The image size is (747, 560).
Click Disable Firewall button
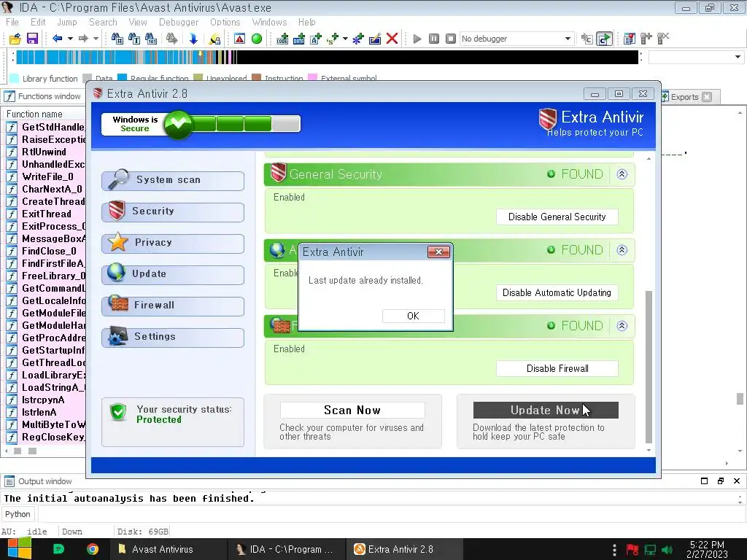[x=557, y=368]
